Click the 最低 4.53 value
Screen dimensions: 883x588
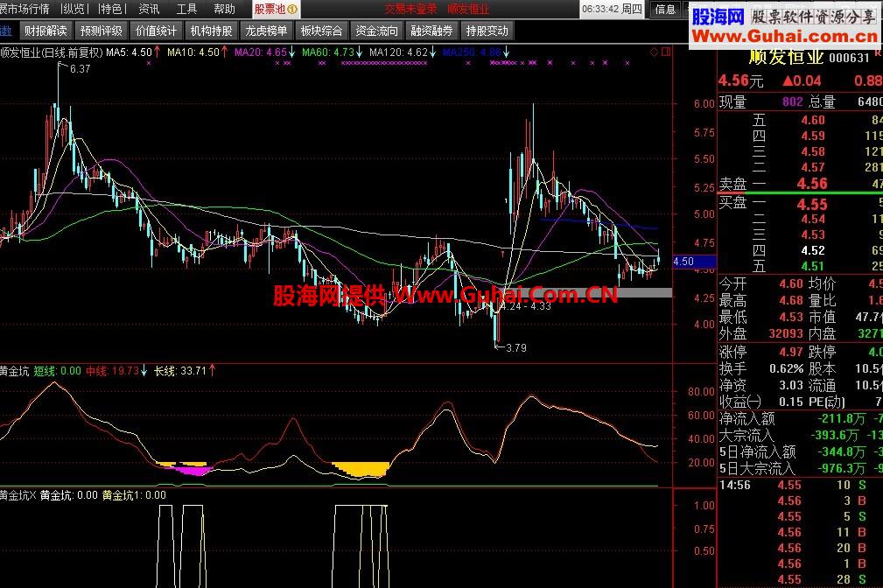[791, 317]
